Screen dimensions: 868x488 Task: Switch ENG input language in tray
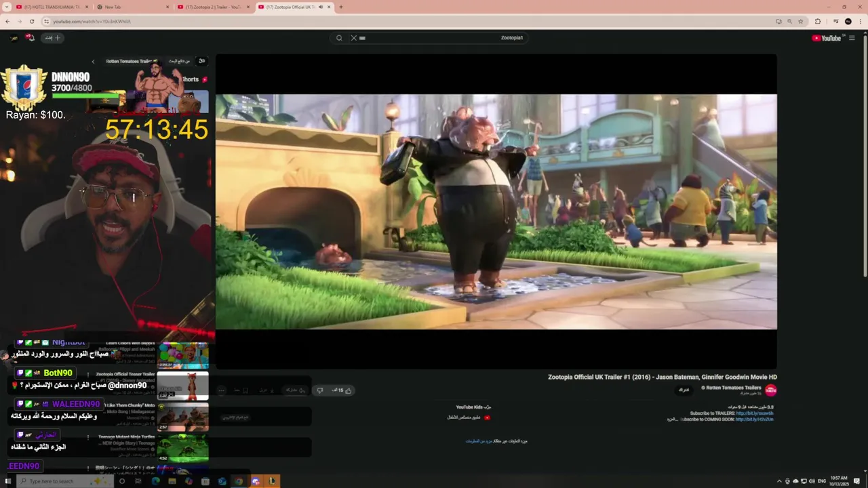tap(822, 481)
